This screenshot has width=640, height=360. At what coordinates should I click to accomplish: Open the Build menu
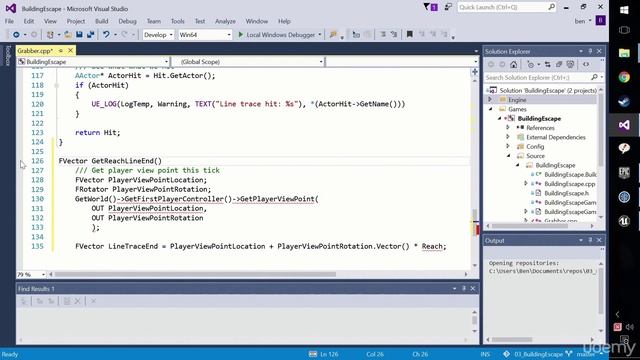pos(102,21)
